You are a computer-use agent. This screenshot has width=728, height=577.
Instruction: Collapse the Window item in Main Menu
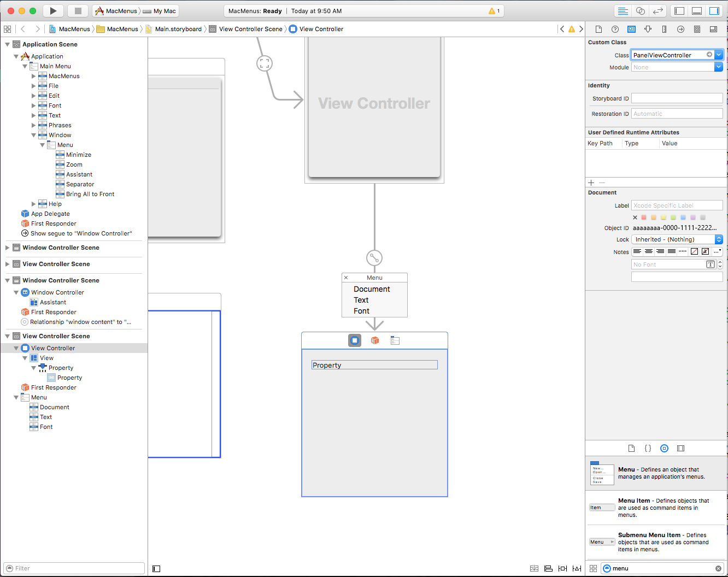point(34,135)
